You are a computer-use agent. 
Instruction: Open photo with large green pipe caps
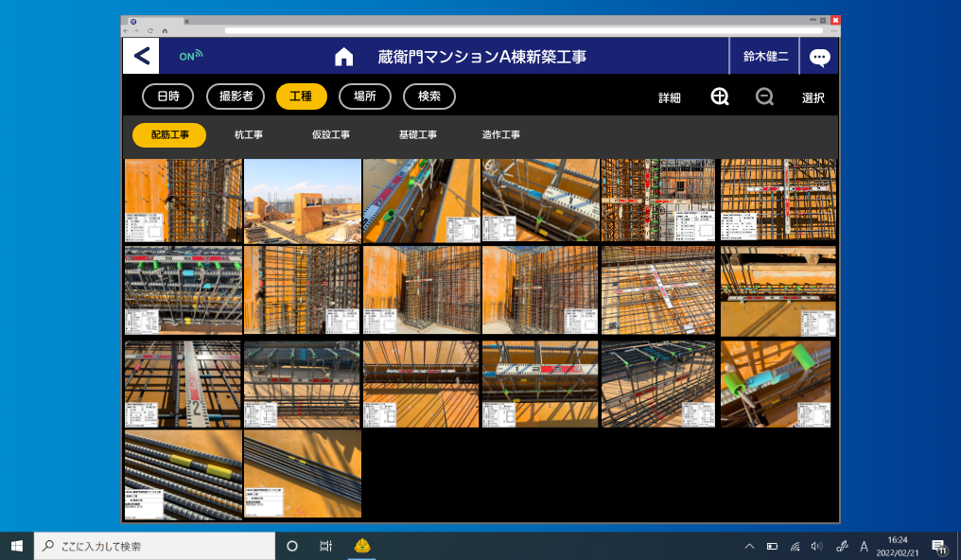click(776, 384)
